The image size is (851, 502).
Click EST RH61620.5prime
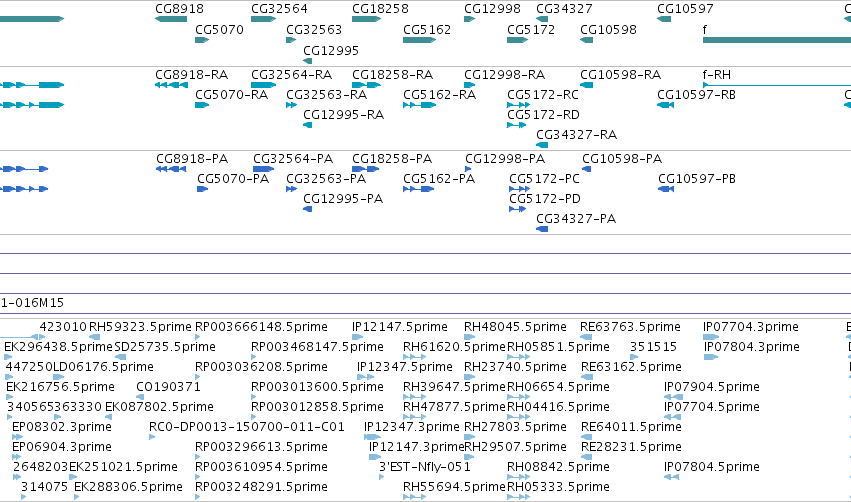click(x=454, y=347)
